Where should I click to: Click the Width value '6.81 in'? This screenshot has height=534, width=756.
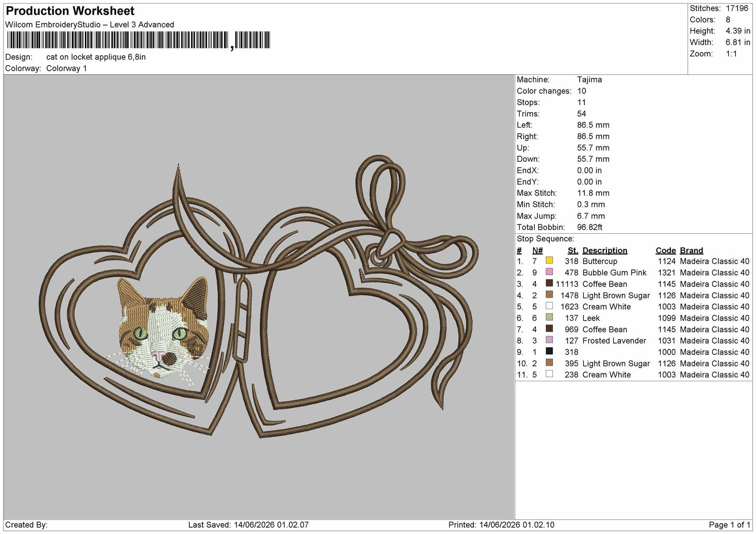tap(738, 42)
